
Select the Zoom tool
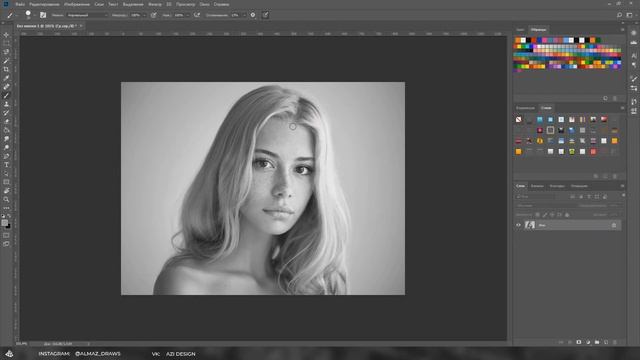coord(6,200)
